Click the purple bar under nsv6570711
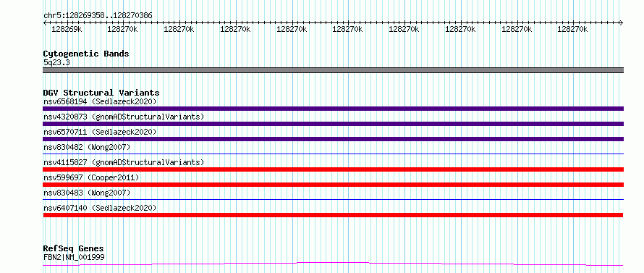Image resolution: width=644 pixels, height=273 pixels. click(333, 139)
